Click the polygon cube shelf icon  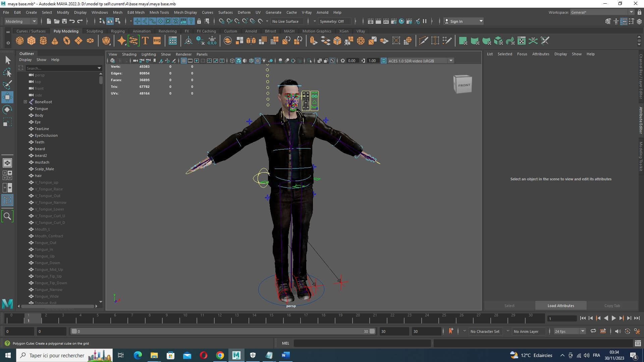[x=31, y=41]
